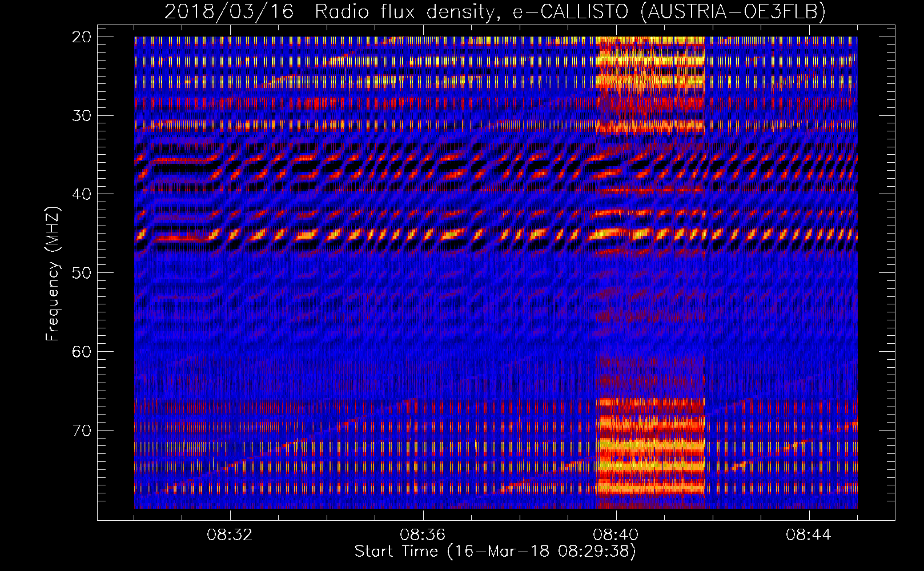Click the 40 MHz frequency tick label
This screenshot has height=571, width=924.
(x=82, y=194)
